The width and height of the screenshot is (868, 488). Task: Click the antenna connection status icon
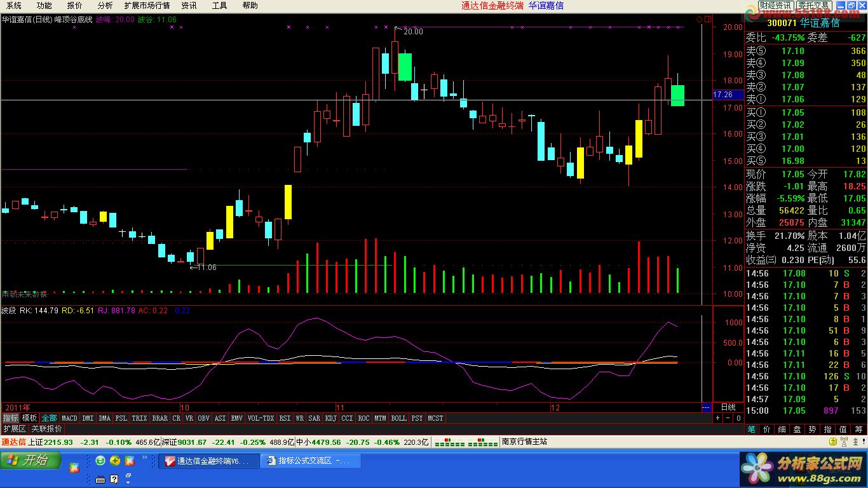pos(844,442)
